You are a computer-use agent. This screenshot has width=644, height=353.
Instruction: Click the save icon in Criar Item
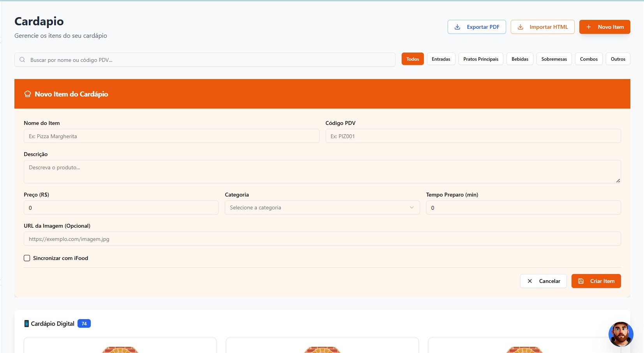pos(581,281)
